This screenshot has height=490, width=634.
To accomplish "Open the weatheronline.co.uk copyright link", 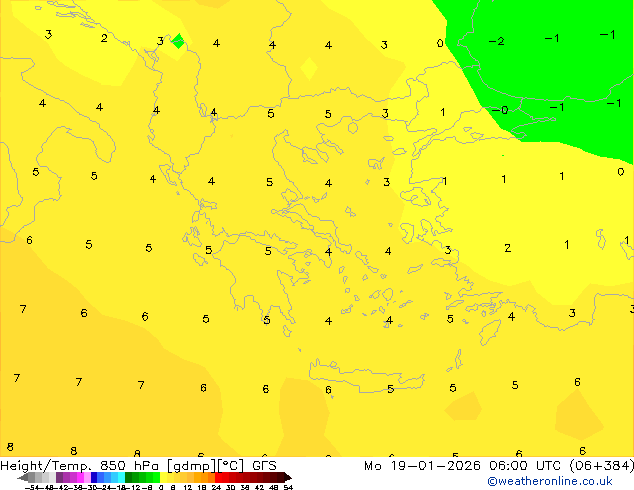I will point(549,481).
